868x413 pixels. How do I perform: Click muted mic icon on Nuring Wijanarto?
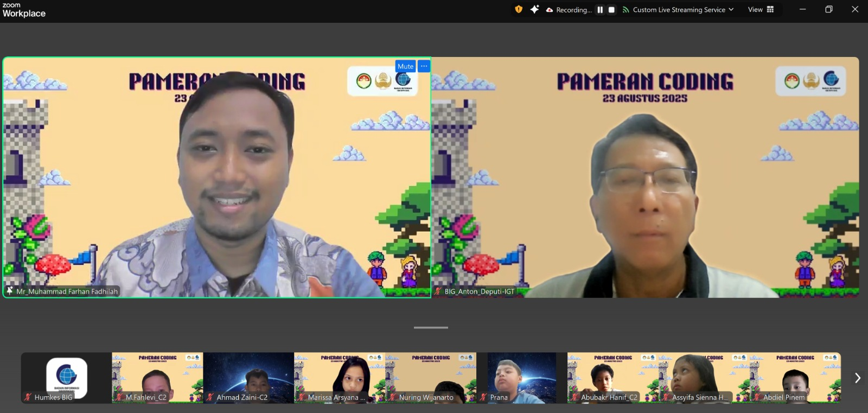[393, 397]
